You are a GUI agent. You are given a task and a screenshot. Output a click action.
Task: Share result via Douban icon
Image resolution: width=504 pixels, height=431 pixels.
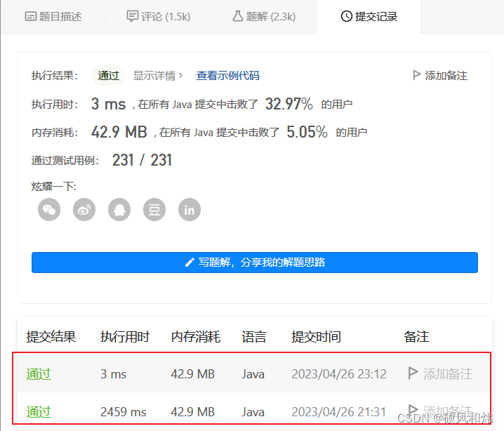pyautogui.click(x=154, y=210)
